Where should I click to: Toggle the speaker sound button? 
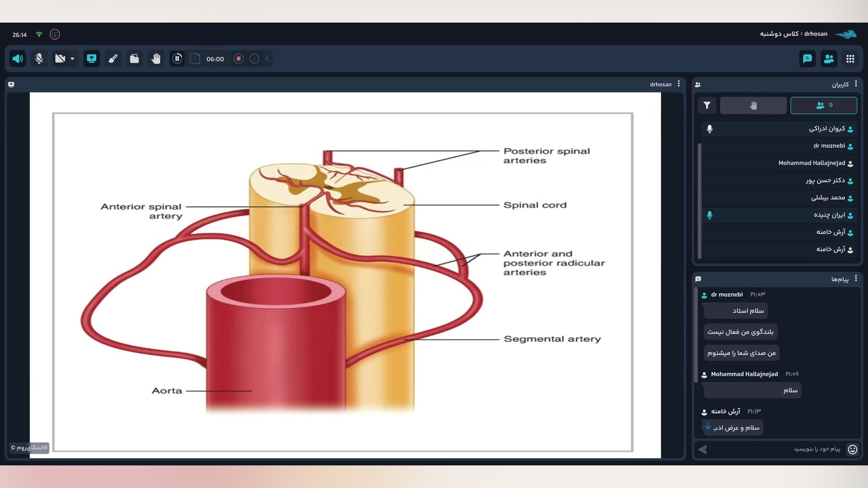(x=18, y=59)
